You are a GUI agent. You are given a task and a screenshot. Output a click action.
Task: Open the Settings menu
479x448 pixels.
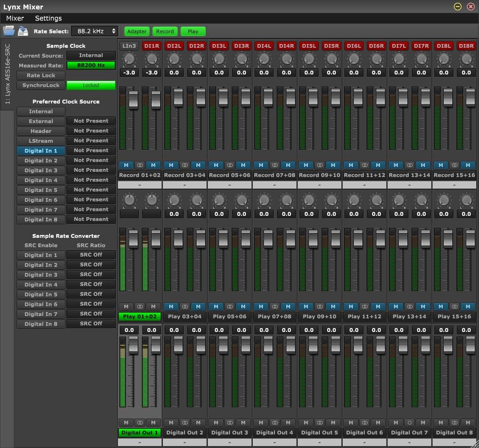48,18
